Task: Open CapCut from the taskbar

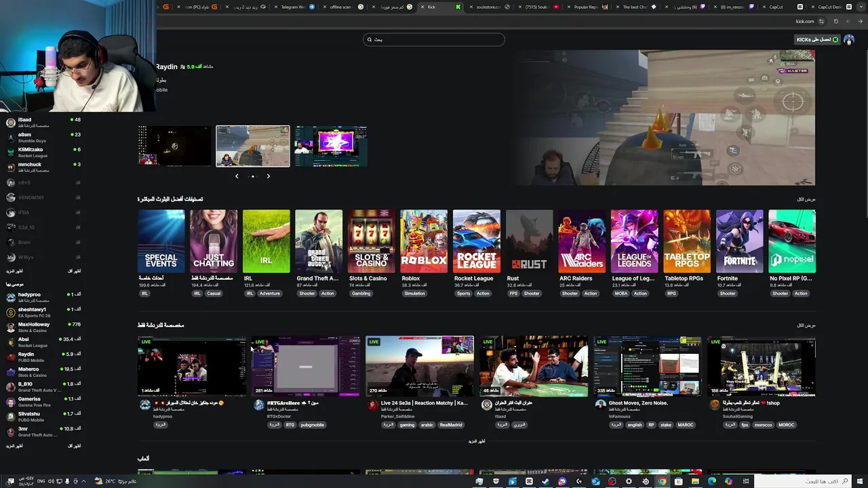Action: coord(529,481)
